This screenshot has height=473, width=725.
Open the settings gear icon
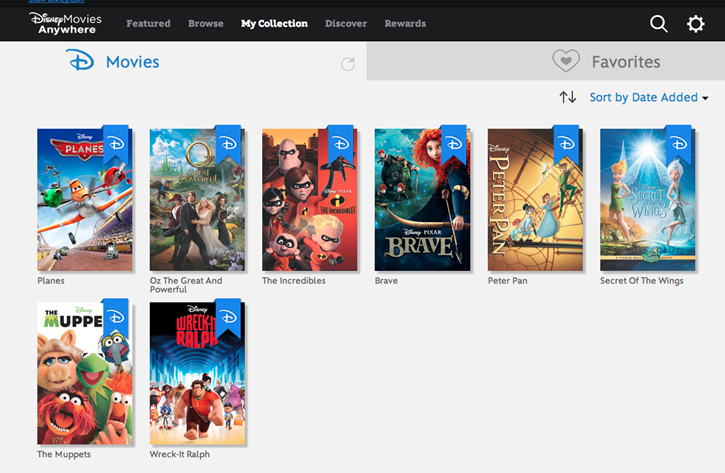696,23
